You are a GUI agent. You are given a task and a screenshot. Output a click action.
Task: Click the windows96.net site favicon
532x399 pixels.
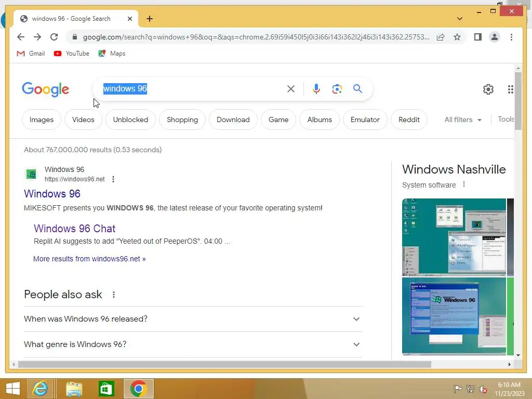pyautogui.click(x=31, y=174)
